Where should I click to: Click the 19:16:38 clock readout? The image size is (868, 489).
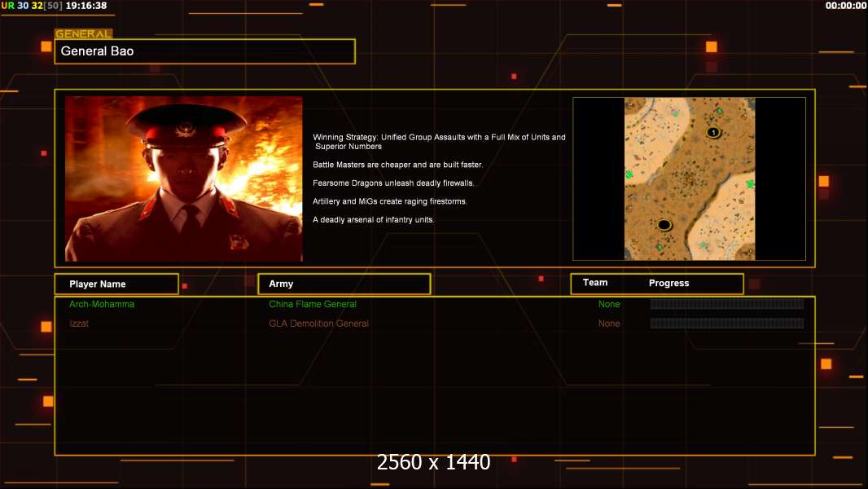pyautogui.click(x=86, y=6)
